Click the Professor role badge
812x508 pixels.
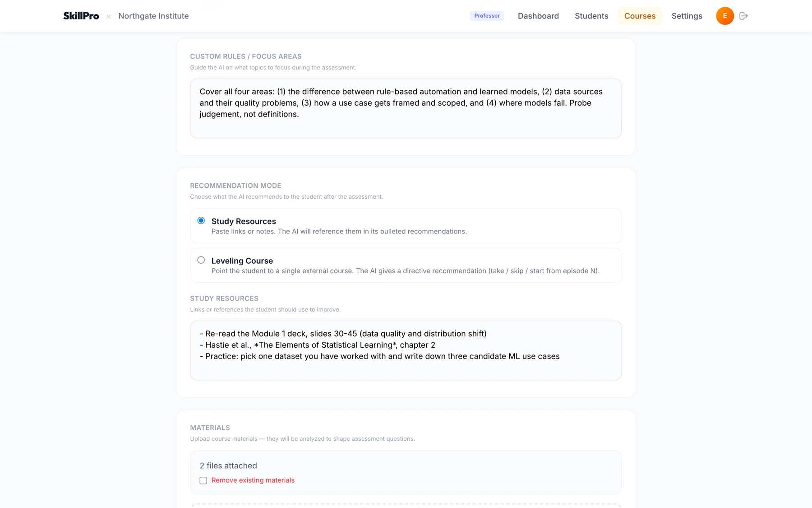[487, 16]
